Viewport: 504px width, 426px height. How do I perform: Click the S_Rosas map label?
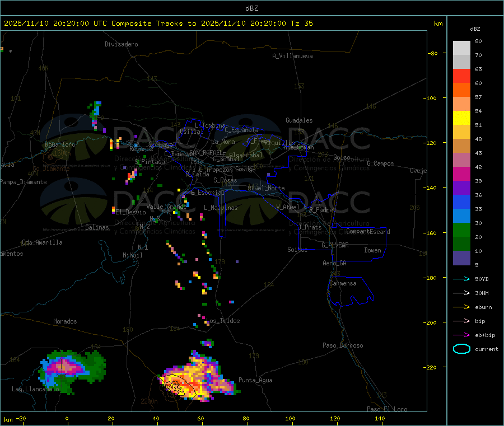tap(225, 180)
